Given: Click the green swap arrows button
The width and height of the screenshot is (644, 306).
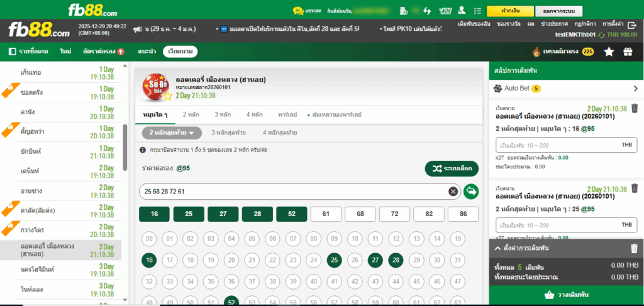Looking at the screenshot, I should [471, 191].
